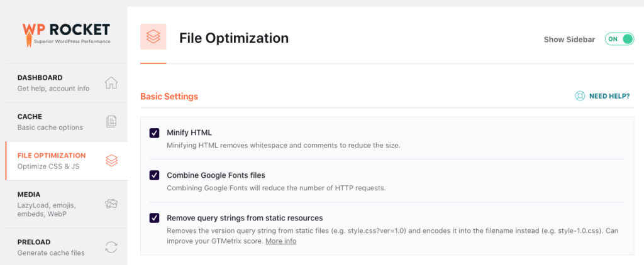Click the Preload refresh arrows icon
The width and height of the screenshot is (644, 265).
point(111,247)
